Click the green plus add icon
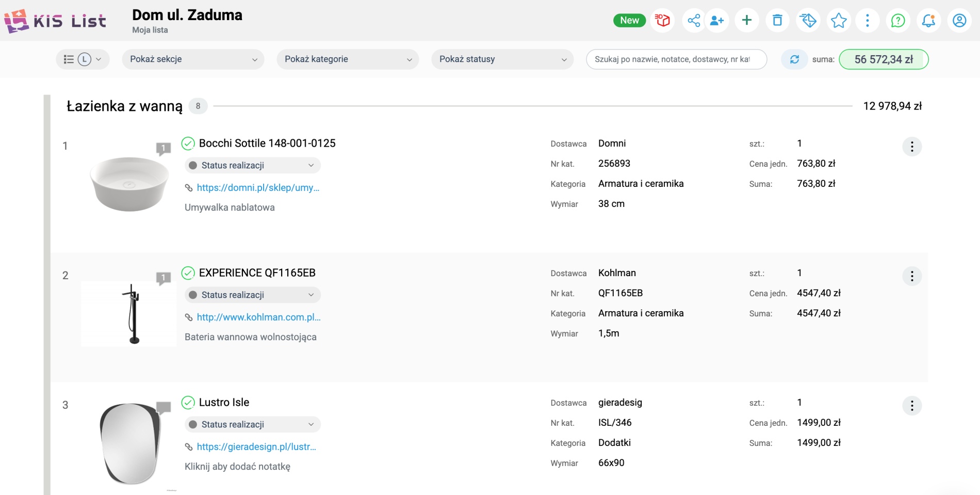The width and height of the screenshot is (980, 495). [x=746, y=21]
